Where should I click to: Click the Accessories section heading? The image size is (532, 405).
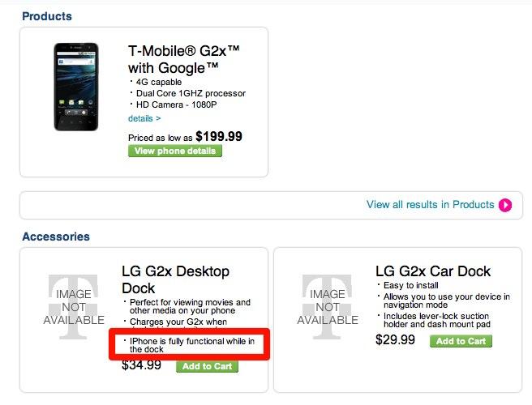(56, 237)
